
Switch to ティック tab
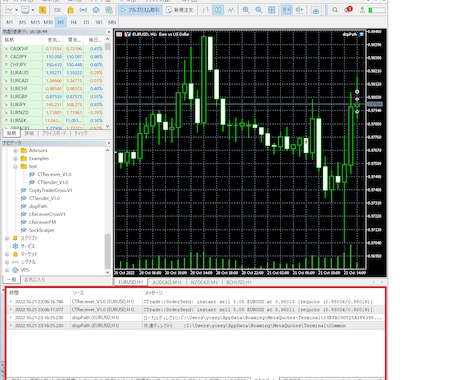coord(80,133)
